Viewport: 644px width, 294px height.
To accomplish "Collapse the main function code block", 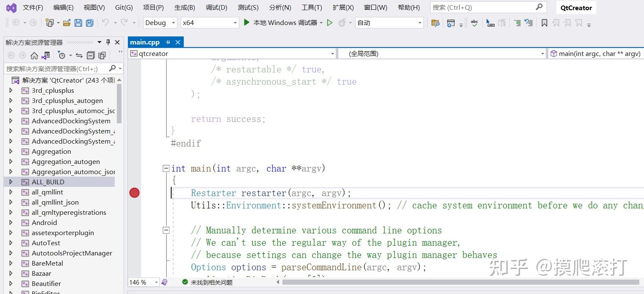I will pyautogui.click(x=166, y=169).
